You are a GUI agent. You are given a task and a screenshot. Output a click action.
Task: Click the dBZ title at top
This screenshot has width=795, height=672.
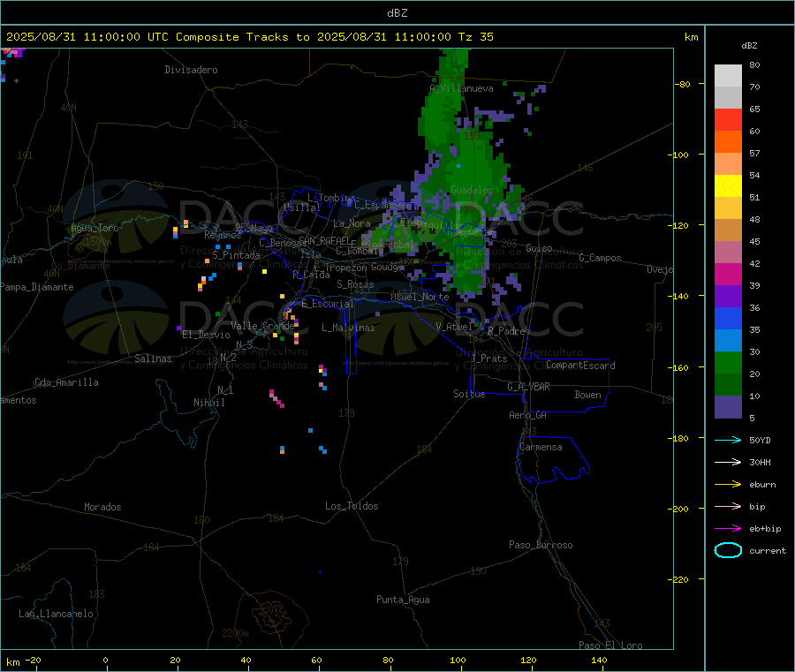click(x=397, y=13)
